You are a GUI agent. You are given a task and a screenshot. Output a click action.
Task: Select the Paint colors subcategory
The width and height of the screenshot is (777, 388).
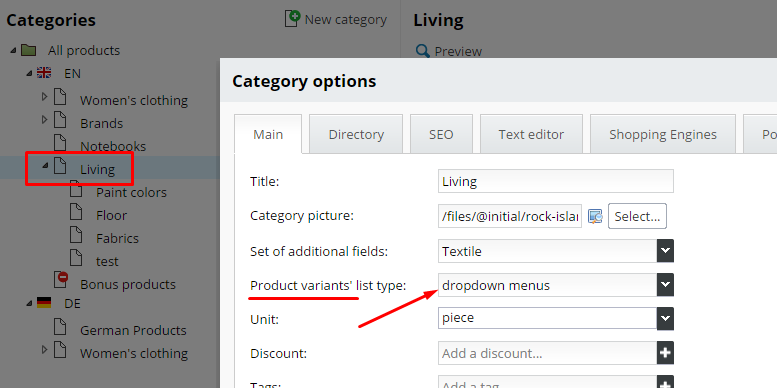tap(131, 192)
